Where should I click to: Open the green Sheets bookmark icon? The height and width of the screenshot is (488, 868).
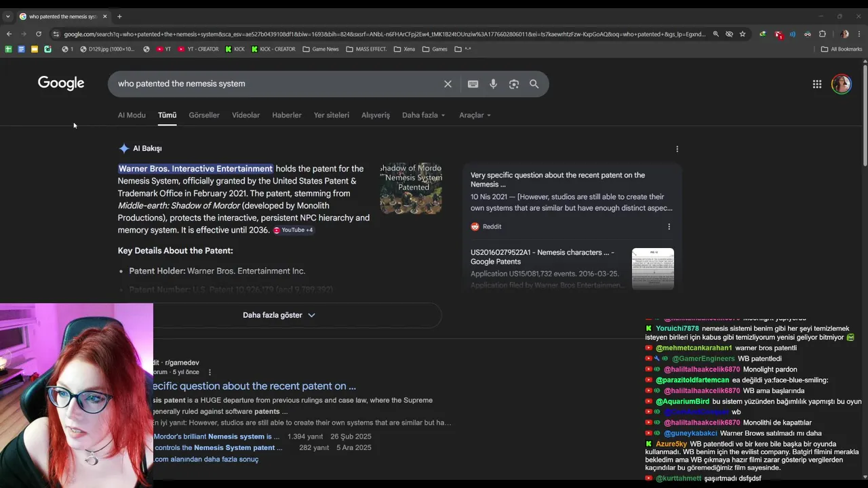[8, 49]
